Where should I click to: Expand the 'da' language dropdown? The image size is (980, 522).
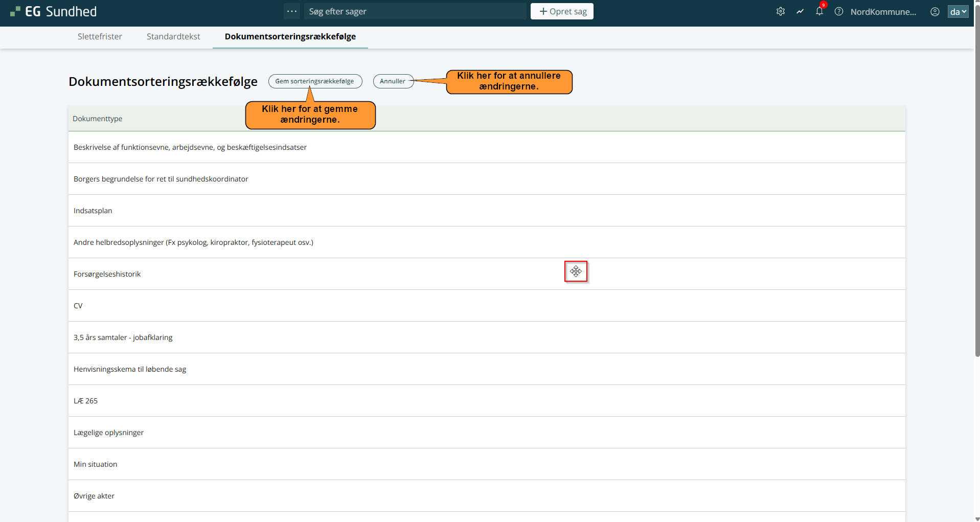tap(958, 11)
